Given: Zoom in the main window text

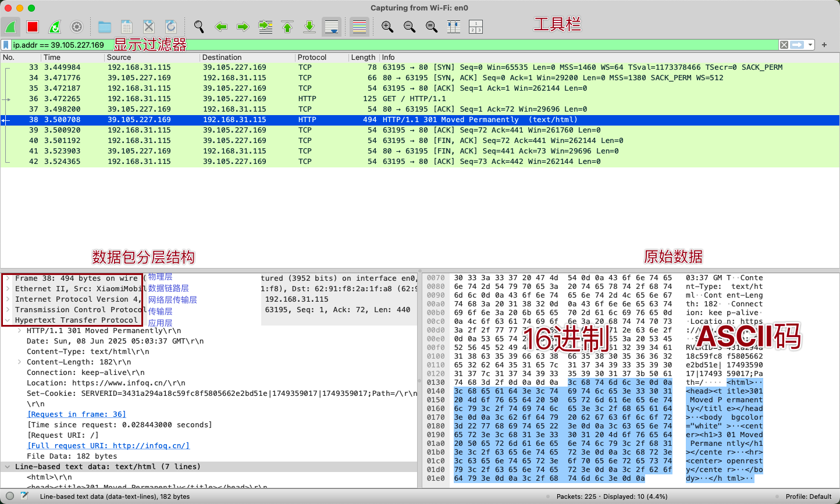Looking at the screenshot, I should (x=387, y=27).
